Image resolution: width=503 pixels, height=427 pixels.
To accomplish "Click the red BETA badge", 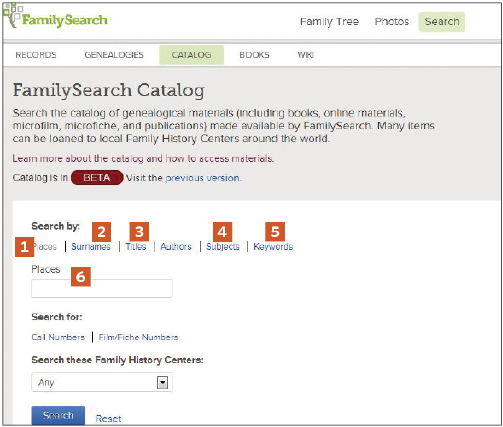I will pyautogui.click(x=97, y=178).
